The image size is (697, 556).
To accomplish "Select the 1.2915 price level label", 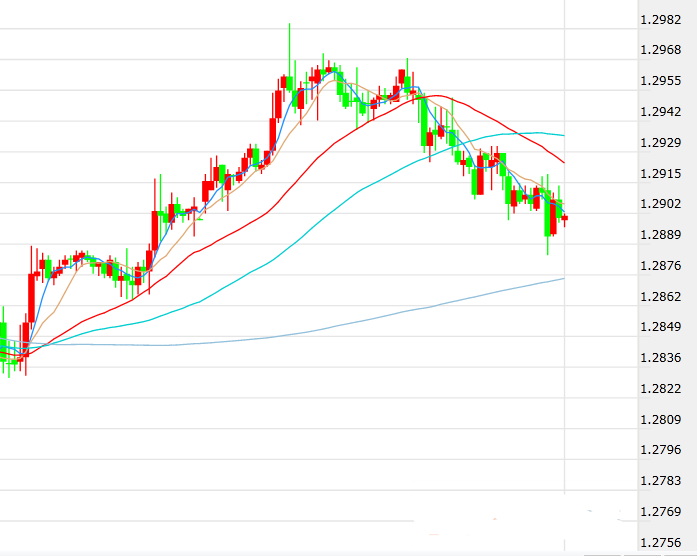I will point(660,174).
